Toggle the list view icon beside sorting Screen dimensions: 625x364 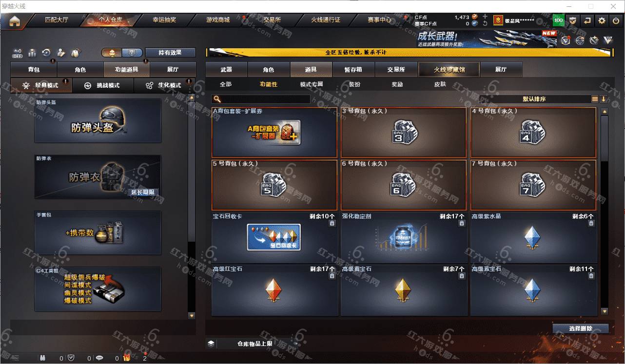coord(595,99)
